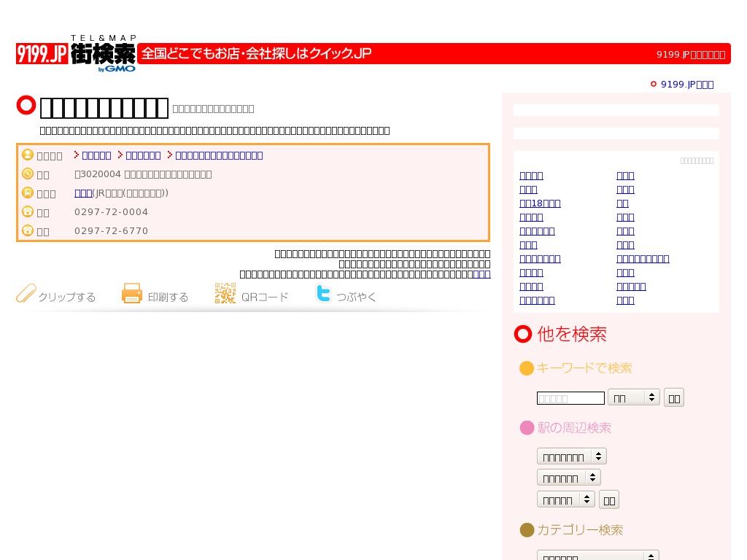Click the first breadcrumb category link
The width and height of the screenshot is (747, 560).
(96, 155)
